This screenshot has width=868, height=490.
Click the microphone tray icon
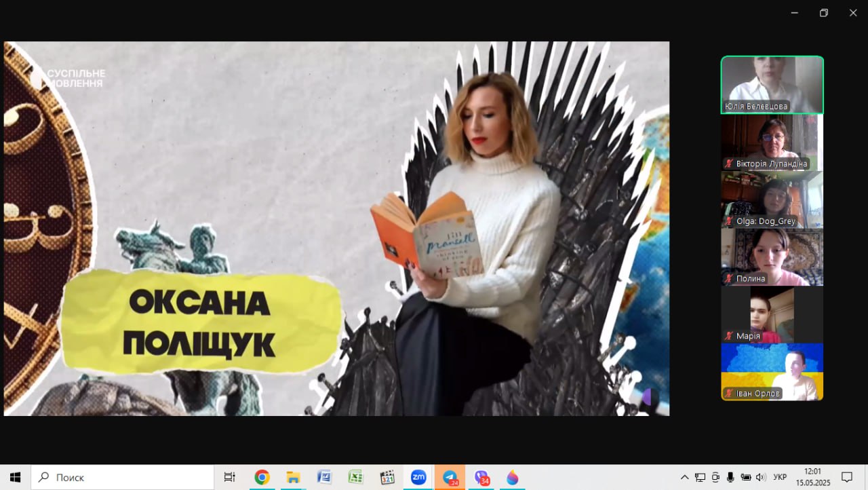point(730,477)
